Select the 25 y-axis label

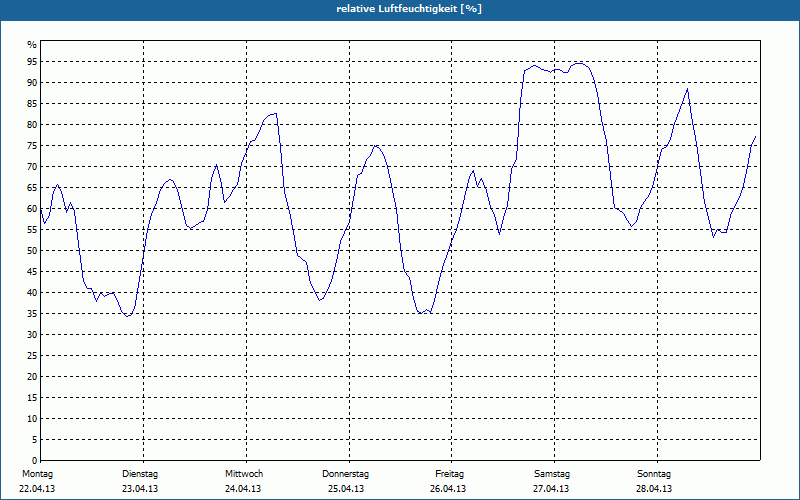(x=32, y=356)
